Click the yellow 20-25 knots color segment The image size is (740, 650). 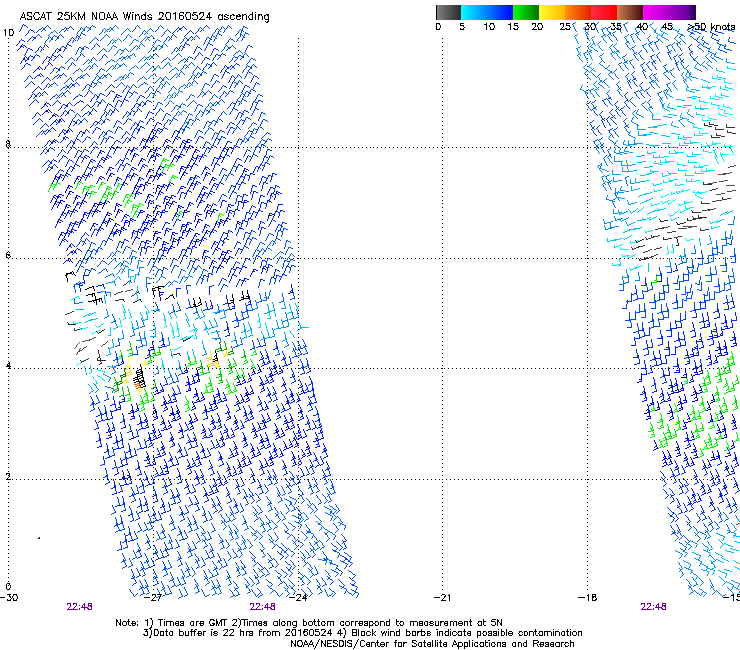pyautogui.click(x=552, y=12)
